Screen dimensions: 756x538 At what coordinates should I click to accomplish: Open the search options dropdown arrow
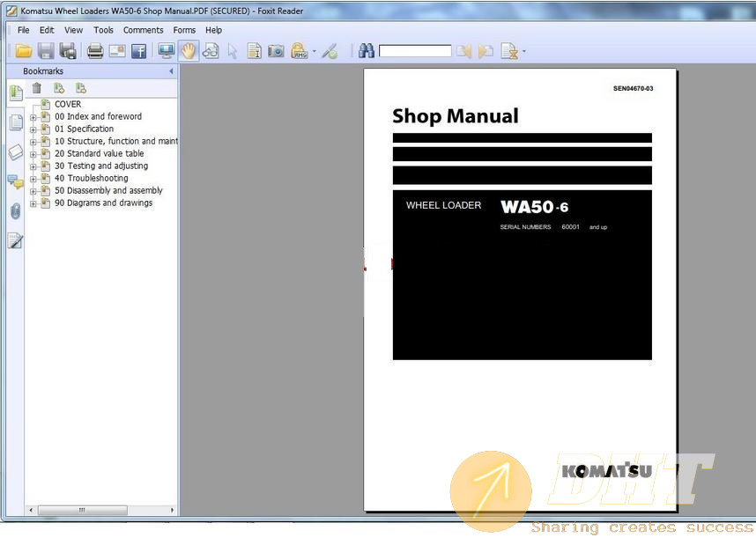(524, 51)
